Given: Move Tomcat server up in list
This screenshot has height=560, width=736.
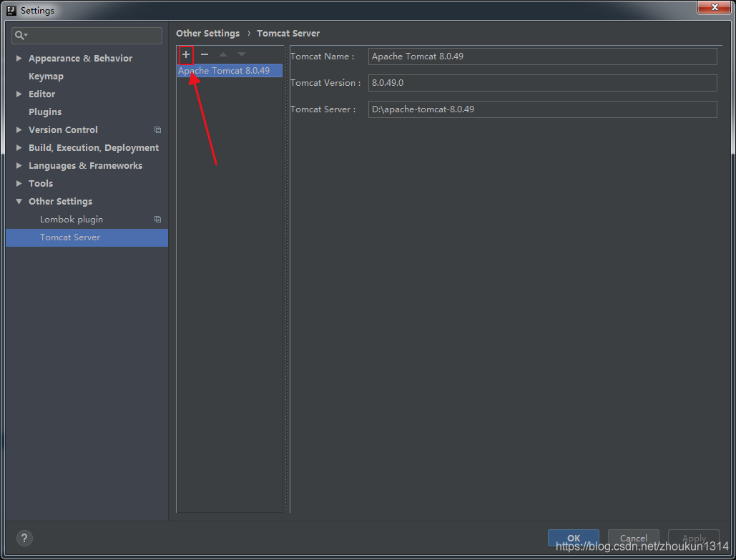Looking at the screenshot, I should pyautogui.click(x=223, y=54).
